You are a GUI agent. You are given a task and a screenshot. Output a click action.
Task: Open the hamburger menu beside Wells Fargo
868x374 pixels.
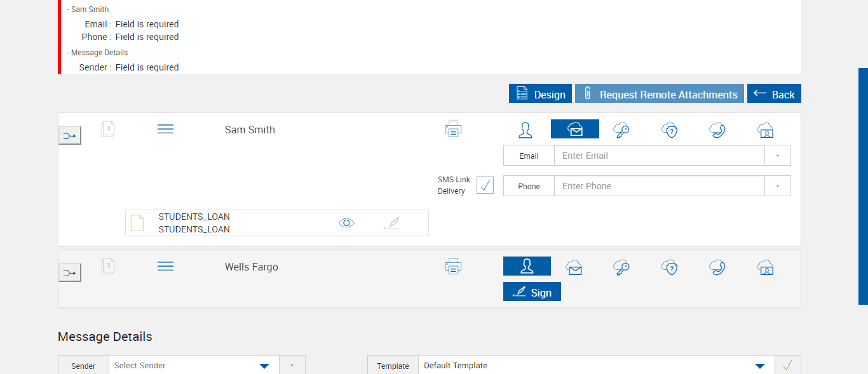(165, 267)
